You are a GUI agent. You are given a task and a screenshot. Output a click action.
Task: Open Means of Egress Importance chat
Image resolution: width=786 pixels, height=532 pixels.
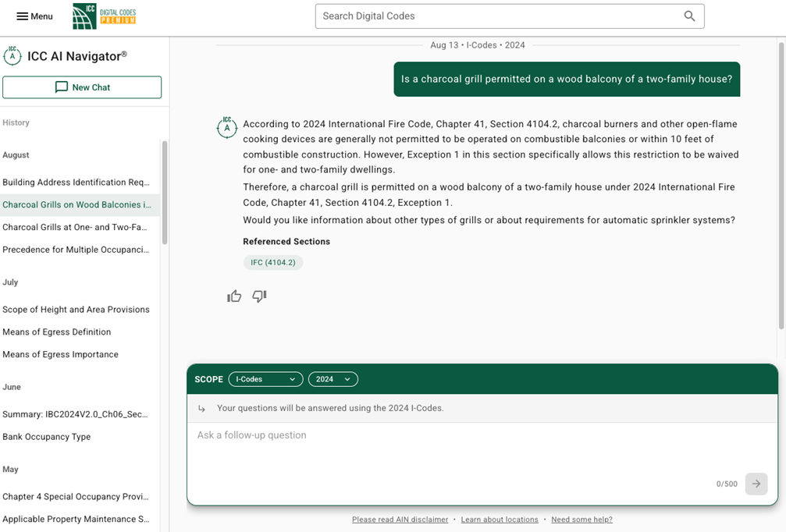(x=61, y=354)
